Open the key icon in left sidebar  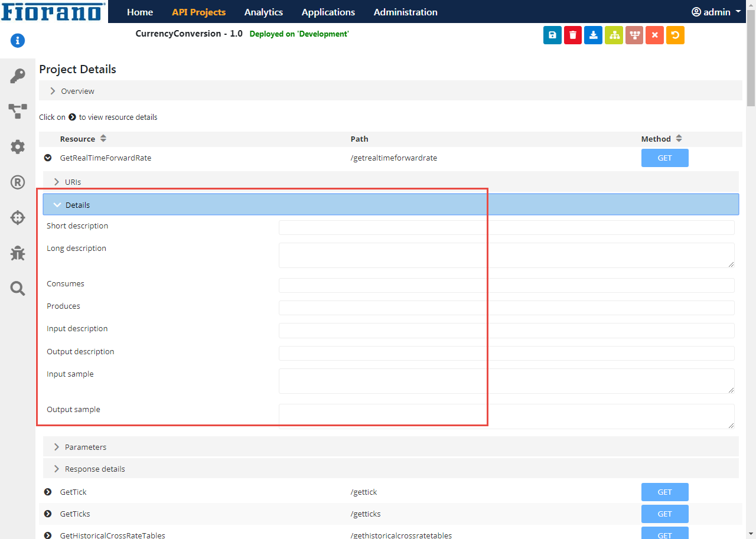click(18, 76)
